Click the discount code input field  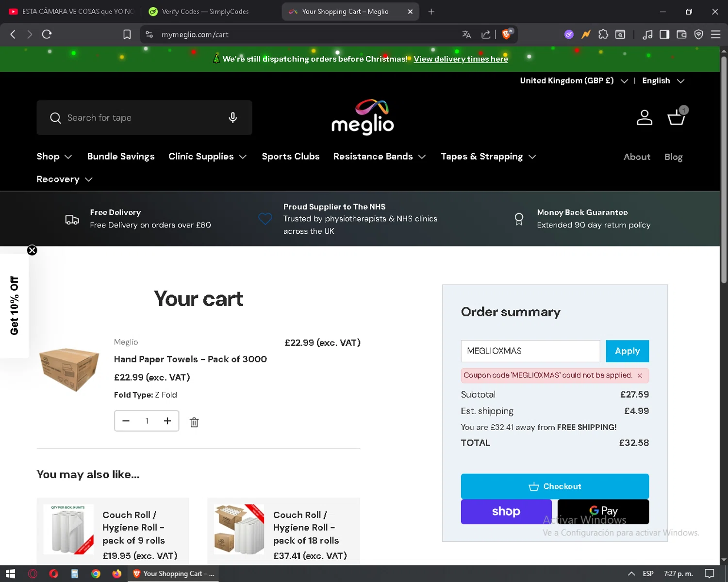530,351
